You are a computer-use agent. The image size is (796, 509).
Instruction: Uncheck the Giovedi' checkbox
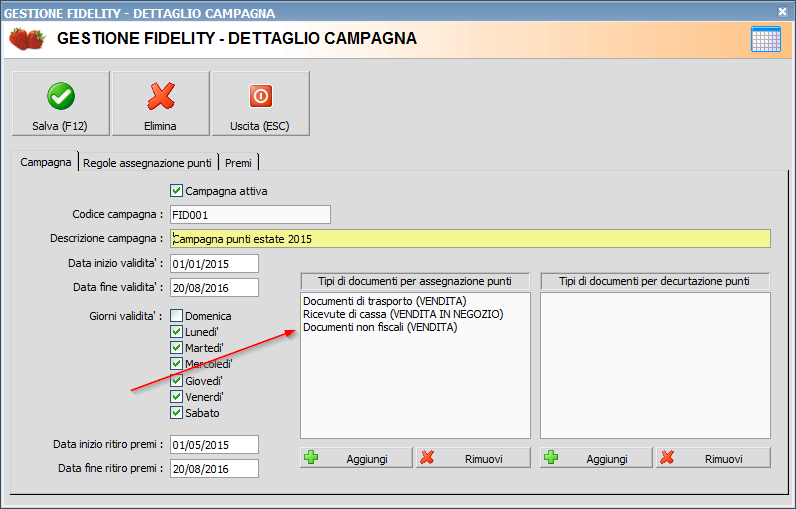(176, 380)
